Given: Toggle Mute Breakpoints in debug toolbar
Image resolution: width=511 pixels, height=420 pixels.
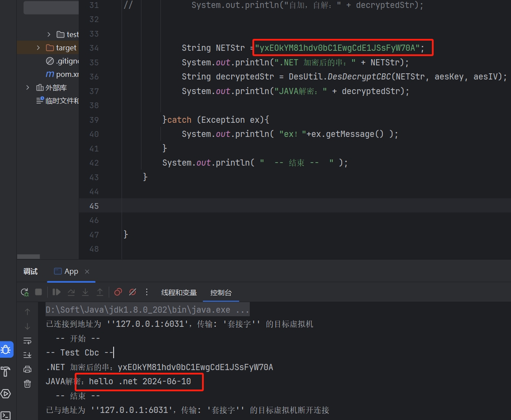Looking at the screenshot, I should 132,292.
